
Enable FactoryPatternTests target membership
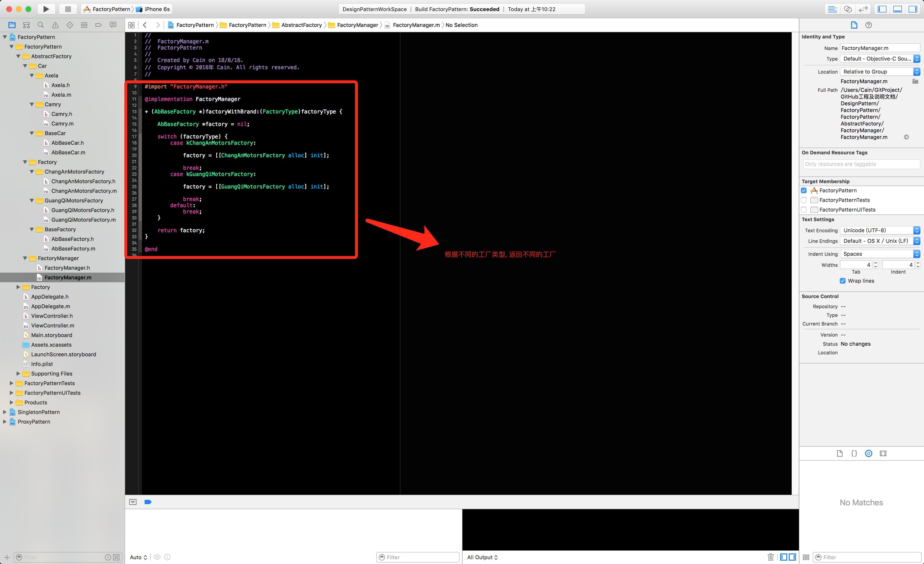point(804,200)
